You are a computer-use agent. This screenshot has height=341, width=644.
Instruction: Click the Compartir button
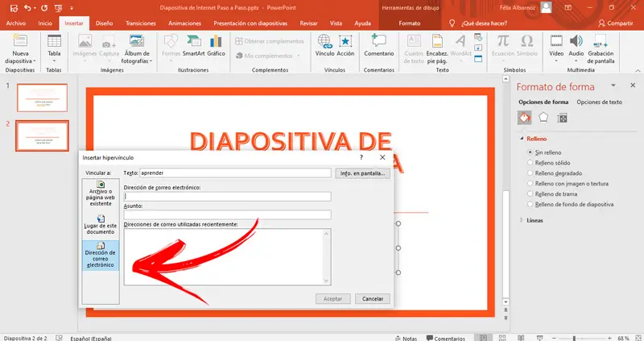[616, 23]
